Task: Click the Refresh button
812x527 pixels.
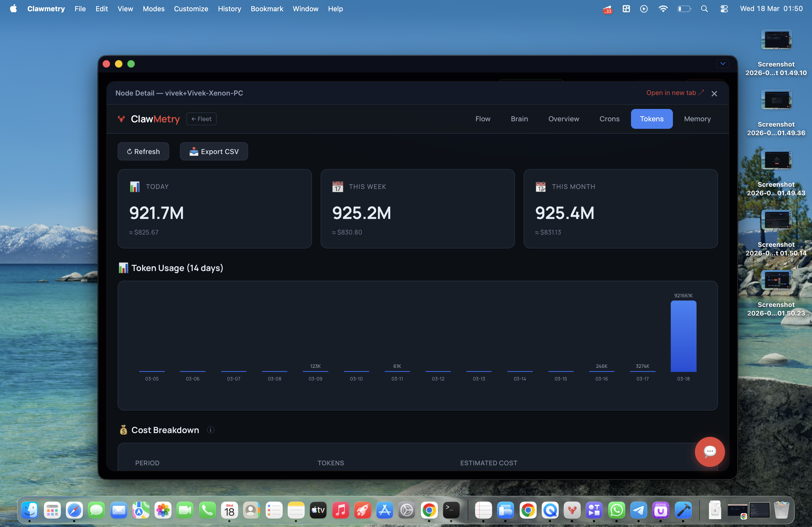Action: (143, 151)
